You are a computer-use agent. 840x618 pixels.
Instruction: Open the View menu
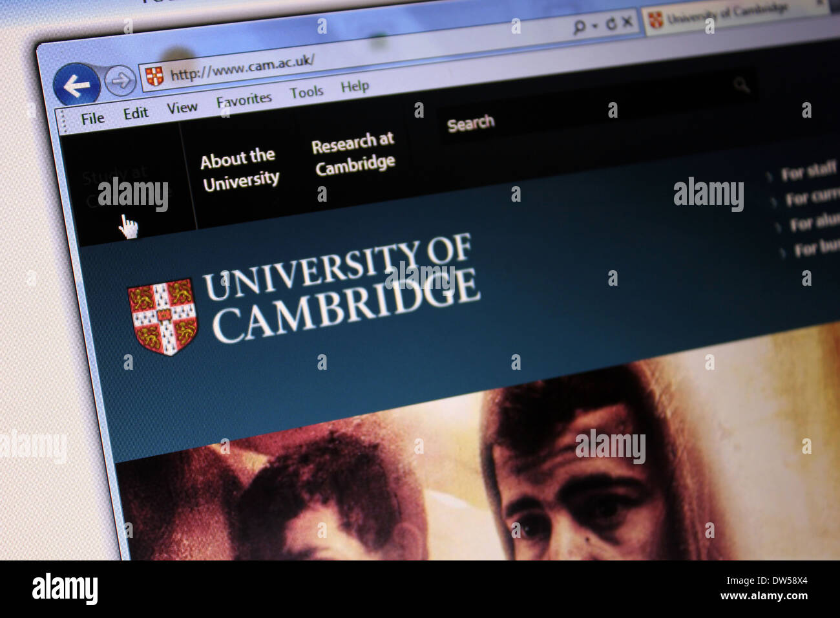182,107
